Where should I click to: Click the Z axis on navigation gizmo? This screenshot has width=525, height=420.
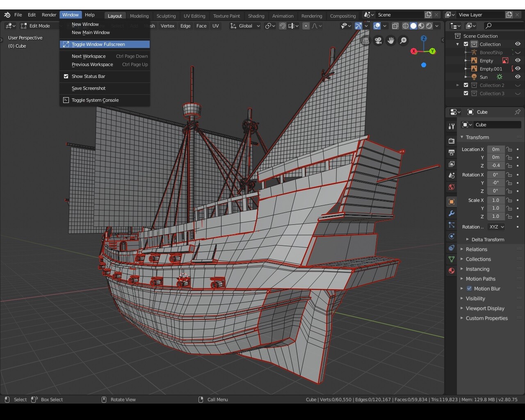coord(424,39)
